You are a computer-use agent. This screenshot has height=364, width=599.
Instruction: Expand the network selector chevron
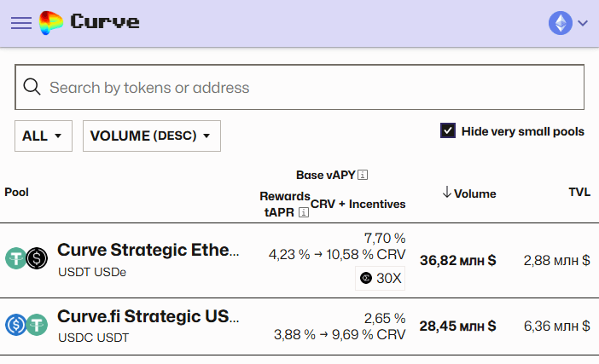(583, 23)
